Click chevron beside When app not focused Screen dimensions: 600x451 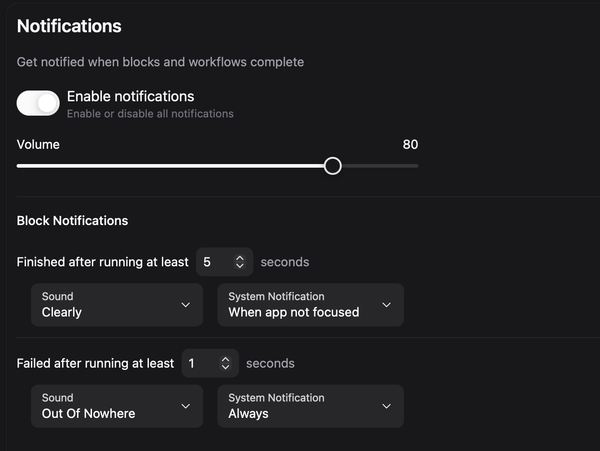386,305
